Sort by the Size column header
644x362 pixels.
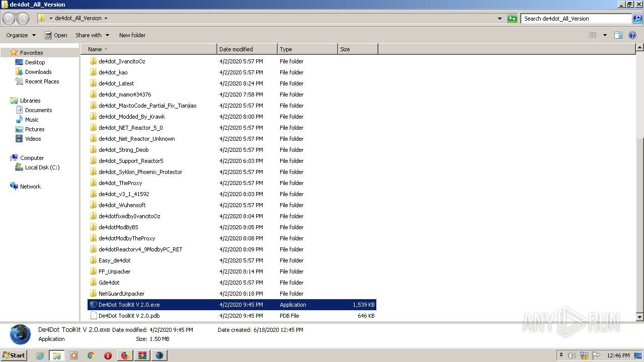click(358, 49)
